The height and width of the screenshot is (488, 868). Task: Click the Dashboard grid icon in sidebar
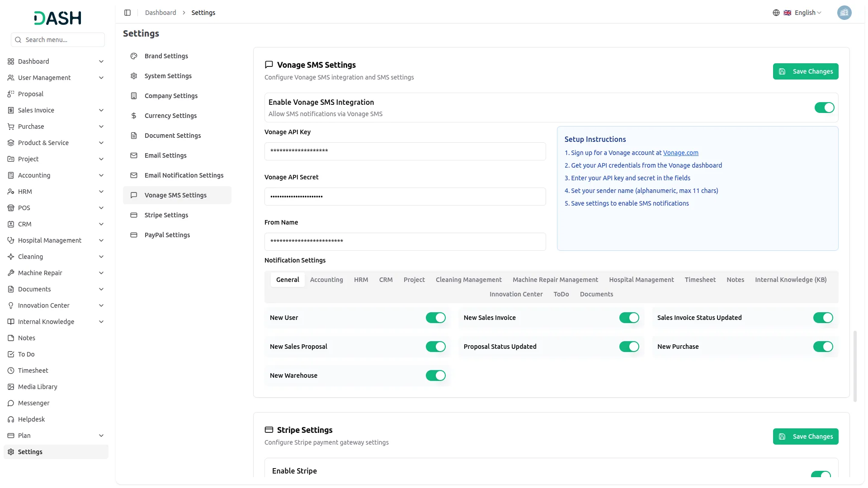click(x=11, y=61)
